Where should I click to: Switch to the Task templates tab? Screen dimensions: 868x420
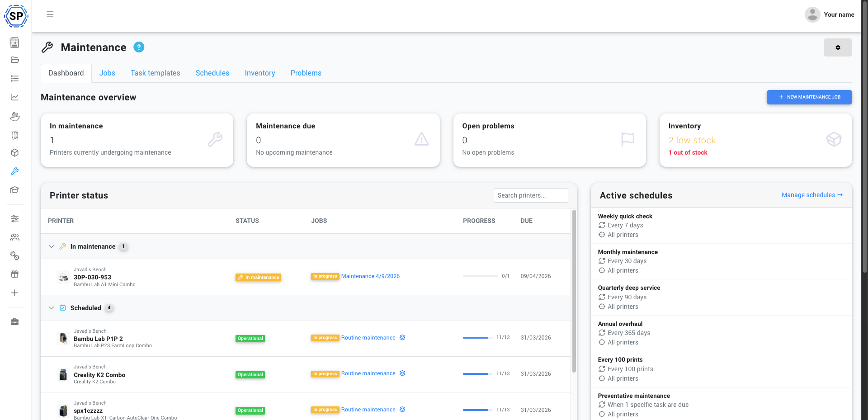[x=155, y=73]
